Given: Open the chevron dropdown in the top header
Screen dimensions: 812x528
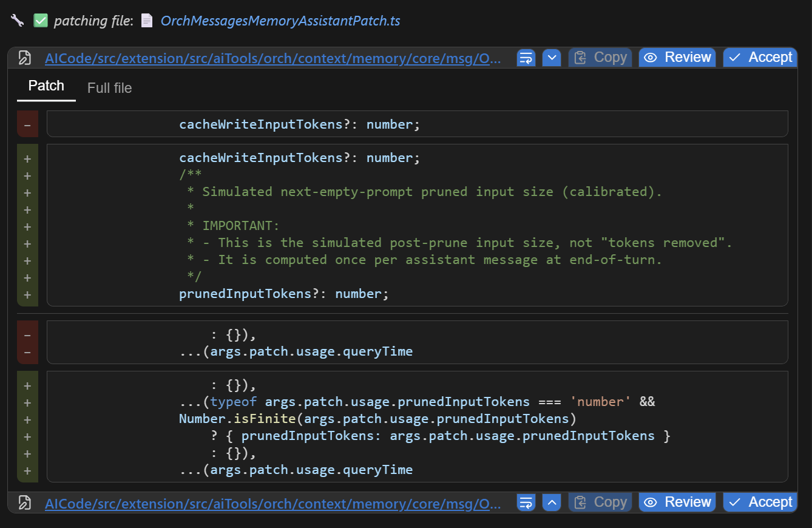Looking at the screenshot, I should (552, 57).
